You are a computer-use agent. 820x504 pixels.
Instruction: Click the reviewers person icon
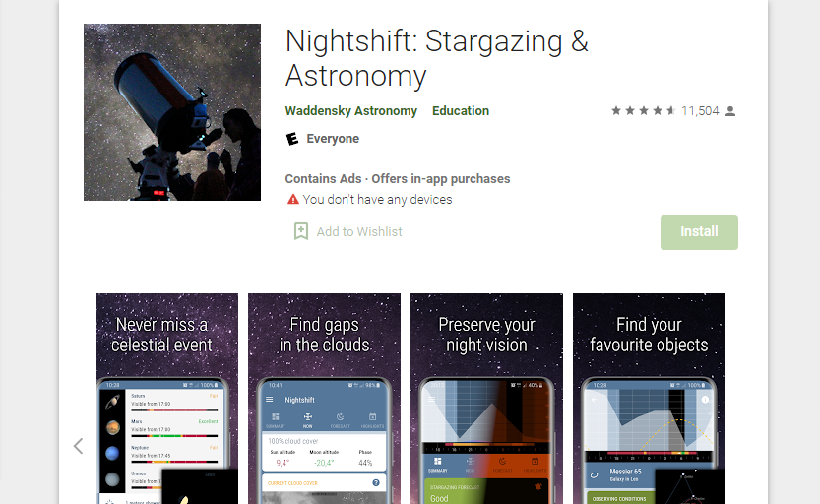(730, 111)
